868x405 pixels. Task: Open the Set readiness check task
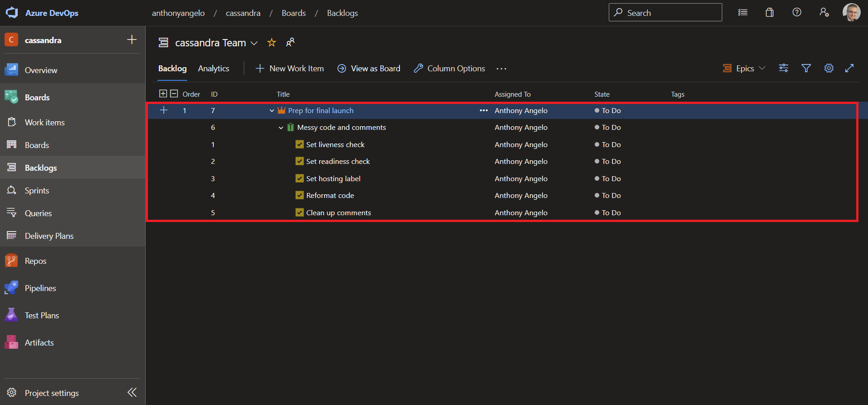[x=338, y=161]
